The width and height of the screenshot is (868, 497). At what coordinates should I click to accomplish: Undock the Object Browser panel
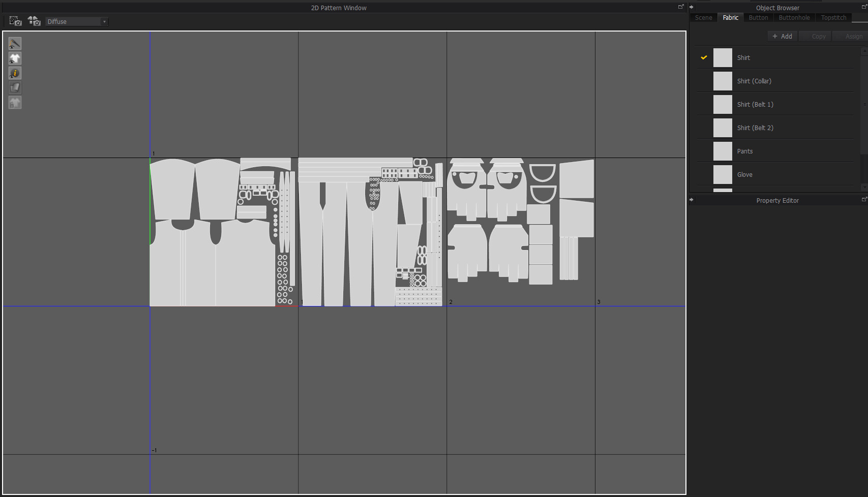coord(864,7)
